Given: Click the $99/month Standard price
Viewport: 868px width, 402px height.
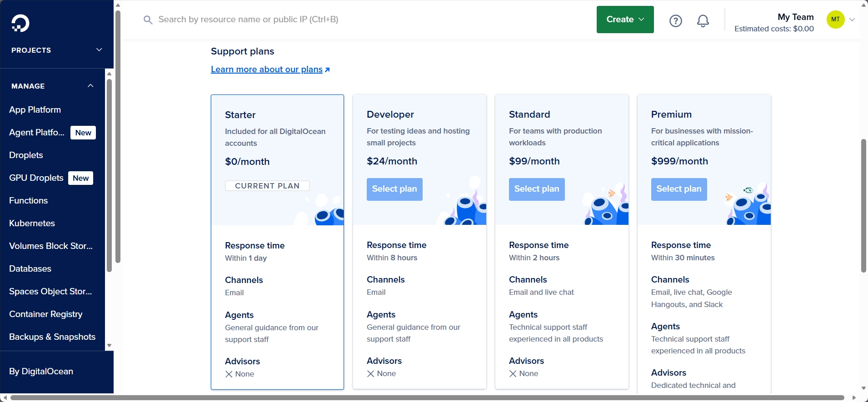Looking at the screenshot, I should (x=534, y=161).
